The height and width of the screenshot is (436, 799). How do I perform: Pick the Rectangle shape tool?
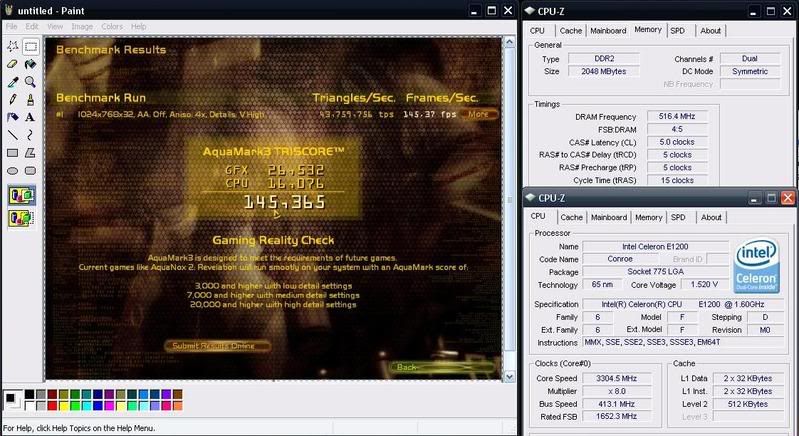(x=13, y=153)
